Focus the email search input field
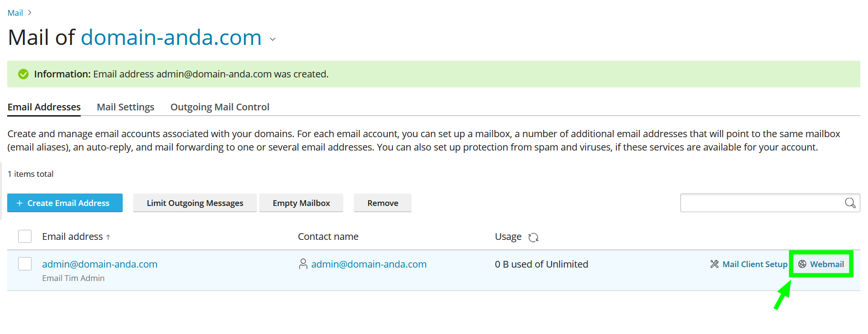This screenshot has height=334, width=868. pos(762,203)
